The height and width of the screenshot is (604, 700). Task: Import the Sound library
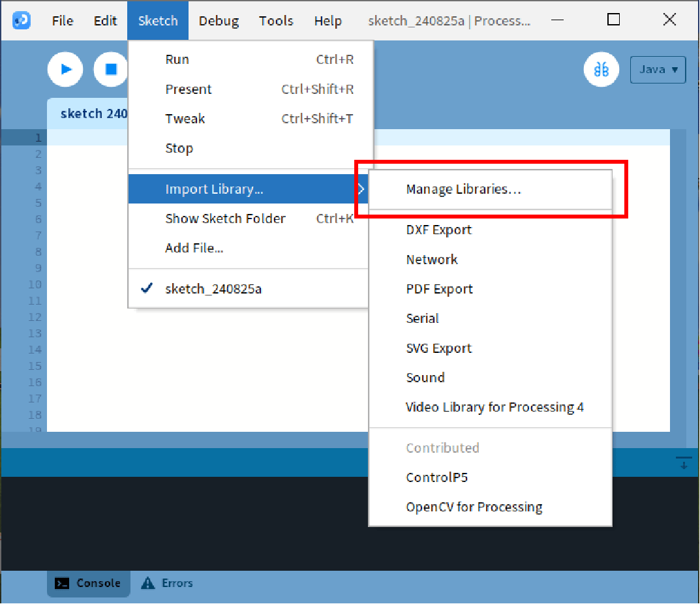(x=490, y=377)
